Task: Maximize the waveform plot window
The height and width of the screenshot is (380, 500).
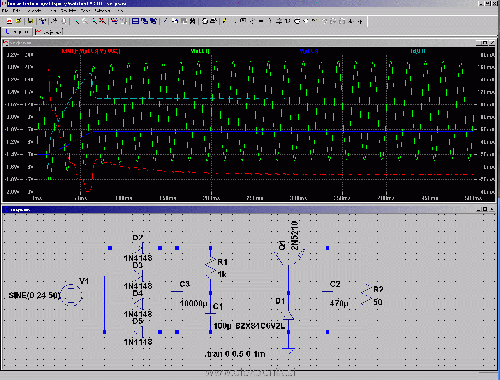Action: point(484,43)
